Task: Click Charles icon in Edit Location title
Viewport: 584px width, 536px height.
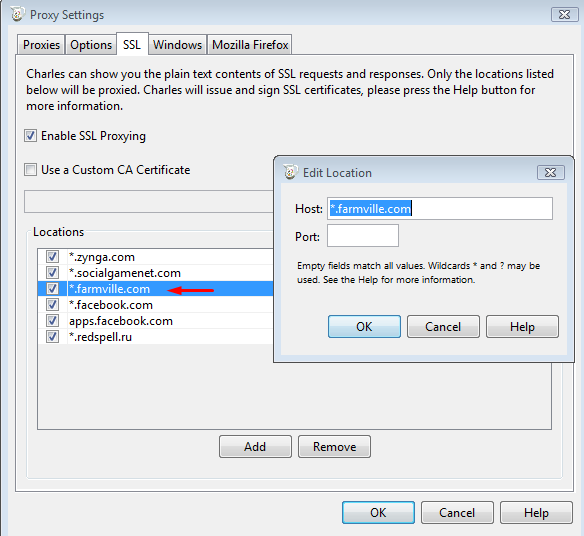Action: [x=291, y=172]
